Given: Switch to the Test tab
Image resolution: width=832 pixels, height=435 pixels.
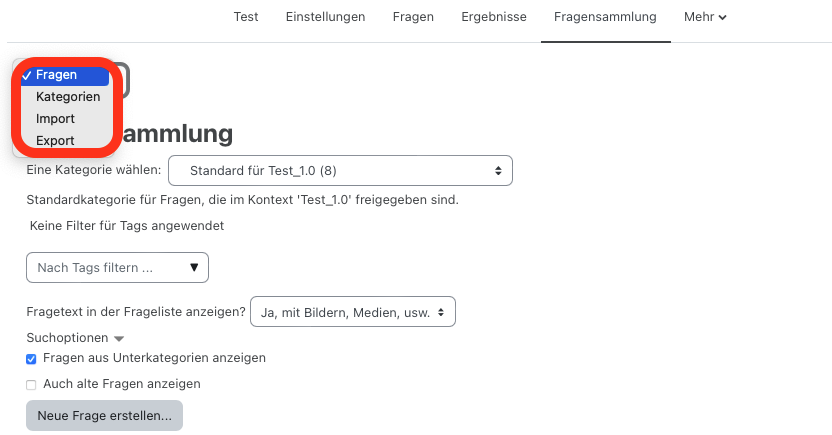Looking at the screenshot, I should click(245, 17).
